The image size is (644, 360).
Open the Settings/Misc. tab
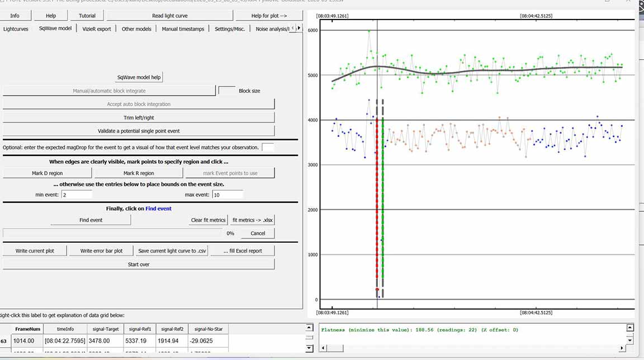(x=230, y=29)
